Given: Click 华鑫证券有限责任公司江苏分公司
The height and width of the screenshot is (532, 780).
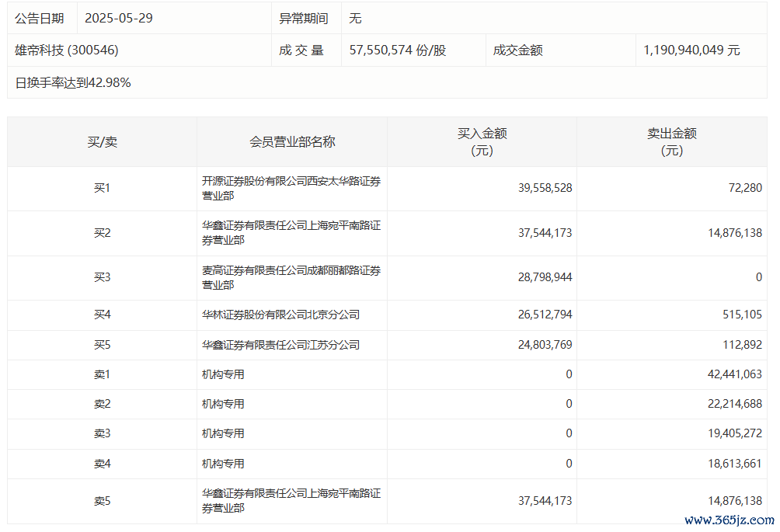Looking at the screenshot, I should (x=280, y=345).
